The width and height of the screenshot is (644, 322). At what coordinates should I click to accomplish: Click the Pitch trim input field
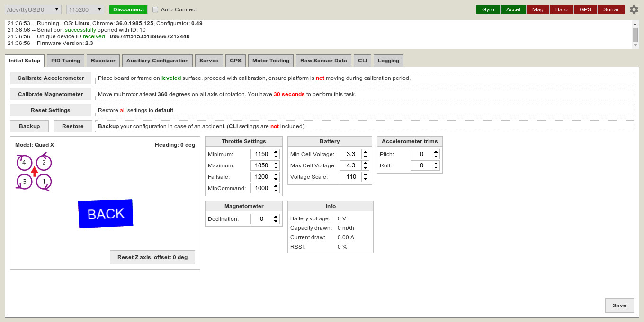point(421,154)
